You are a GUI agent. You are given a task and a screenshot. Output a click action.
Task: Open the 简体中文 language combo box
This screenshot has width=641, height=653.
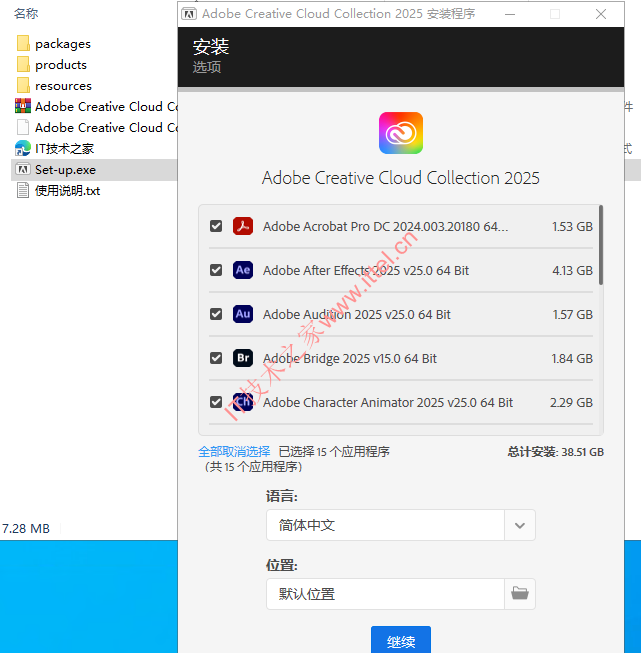pyautogui.click(x=401, y=525)
